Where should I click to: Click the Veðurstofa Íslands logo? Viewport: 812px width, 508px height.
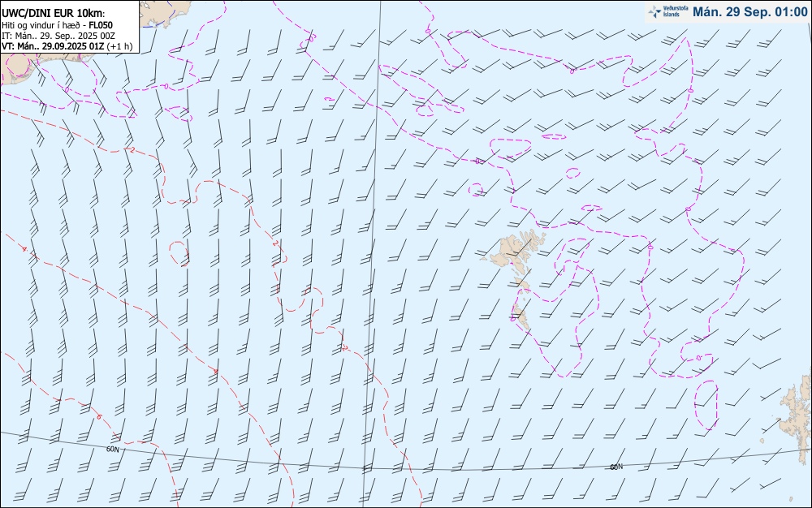coord(668,11)
